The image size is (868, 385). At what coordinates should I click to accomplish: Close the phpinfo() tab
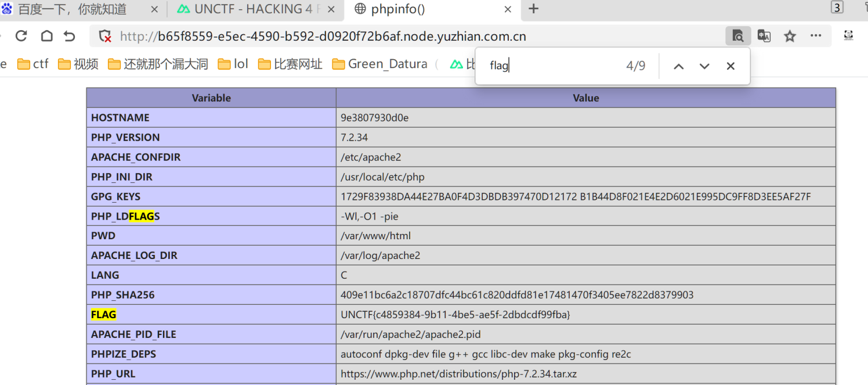508,9
